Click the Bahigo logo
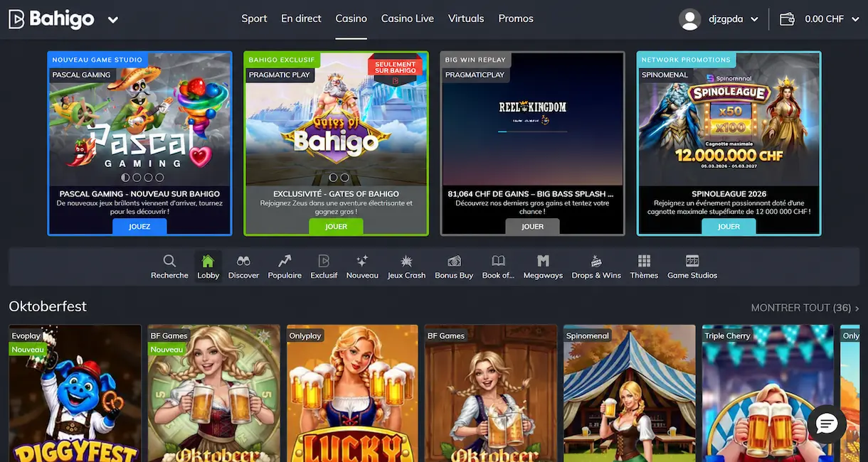 [51, 19]
